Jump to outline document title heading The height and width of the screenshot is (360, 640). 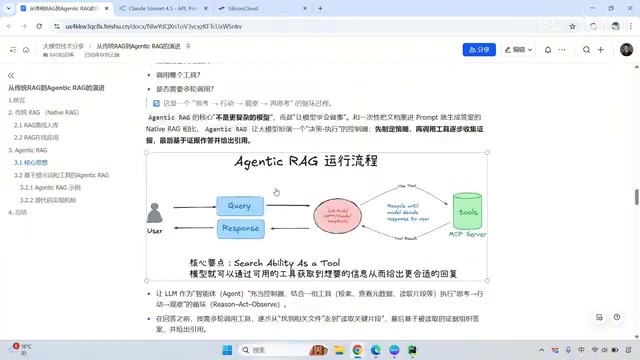point(56,88)
